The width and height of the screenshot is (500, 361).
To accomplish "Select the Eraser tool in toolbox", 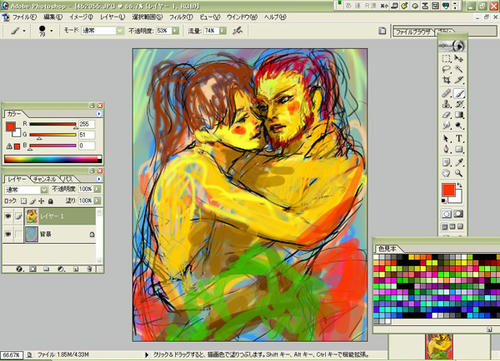I will pos(446,115).
